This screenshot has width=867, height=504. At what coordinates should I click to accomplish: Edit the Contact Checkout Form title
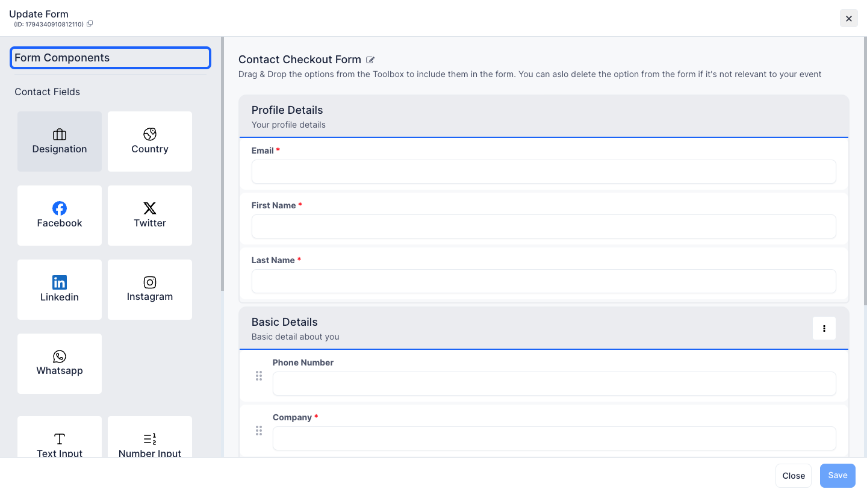pos(370,60)
